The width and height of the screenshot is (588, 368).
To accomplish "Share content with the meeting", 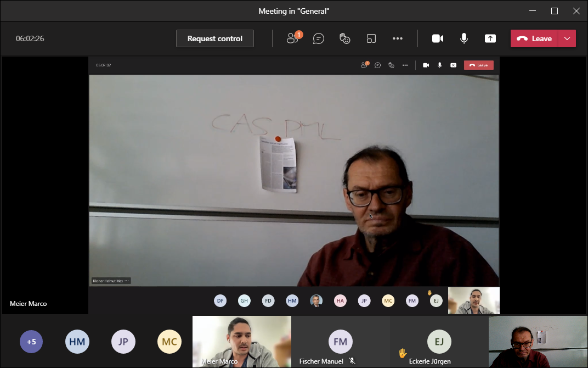I will (490, 38).
